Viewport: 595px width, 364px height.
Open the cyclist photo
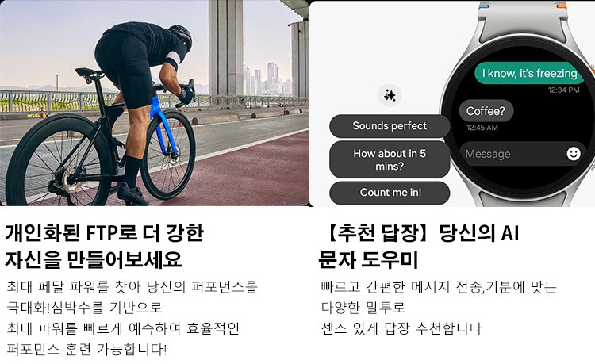click(154, 103)
